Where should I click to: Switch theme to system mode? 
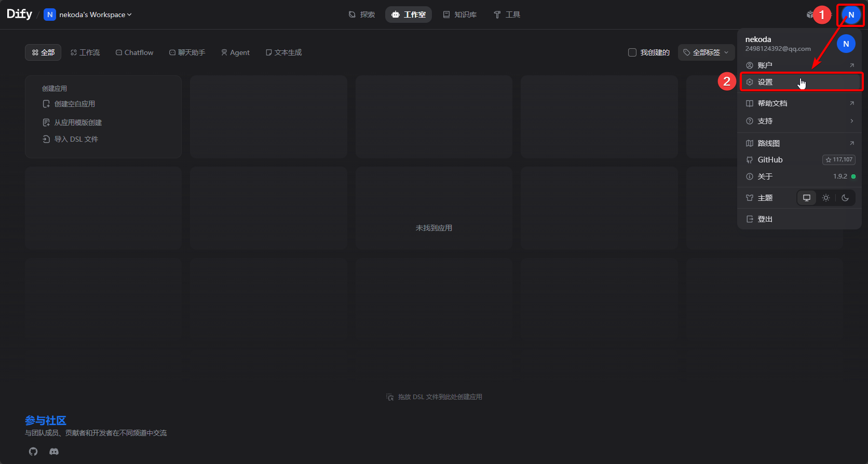(x=807, y=198)
